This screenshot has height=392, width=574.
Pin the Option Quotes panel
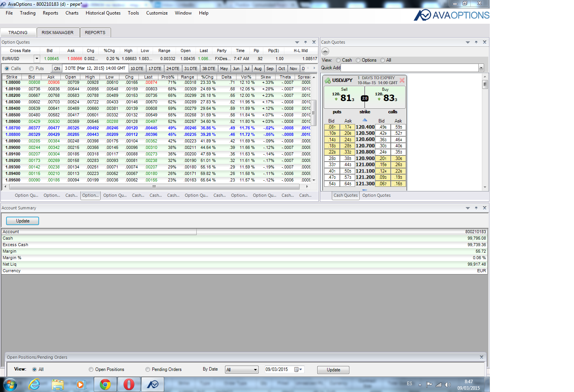coord(305,42)
